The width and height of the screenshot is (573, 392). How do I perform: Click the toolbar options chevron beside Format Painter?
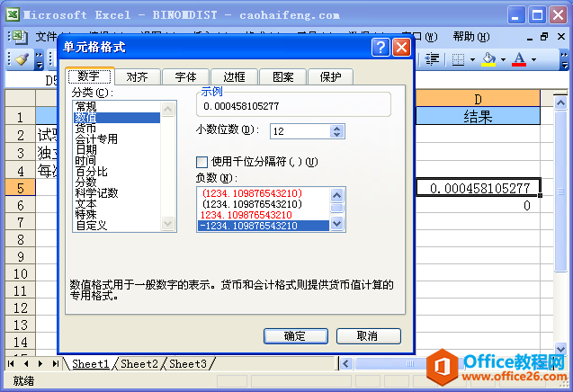[x=39, y=60]
